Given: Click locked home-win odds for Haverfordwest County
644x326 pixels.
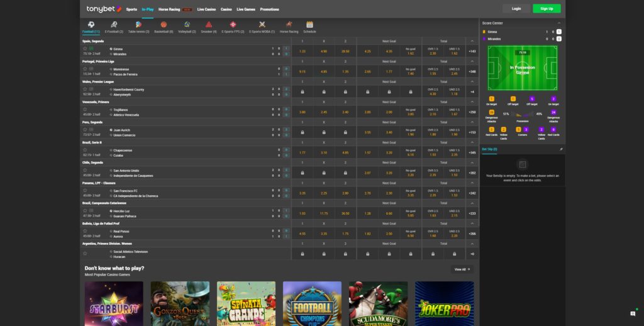Looking at the screenshot, I should coord(303,92).
